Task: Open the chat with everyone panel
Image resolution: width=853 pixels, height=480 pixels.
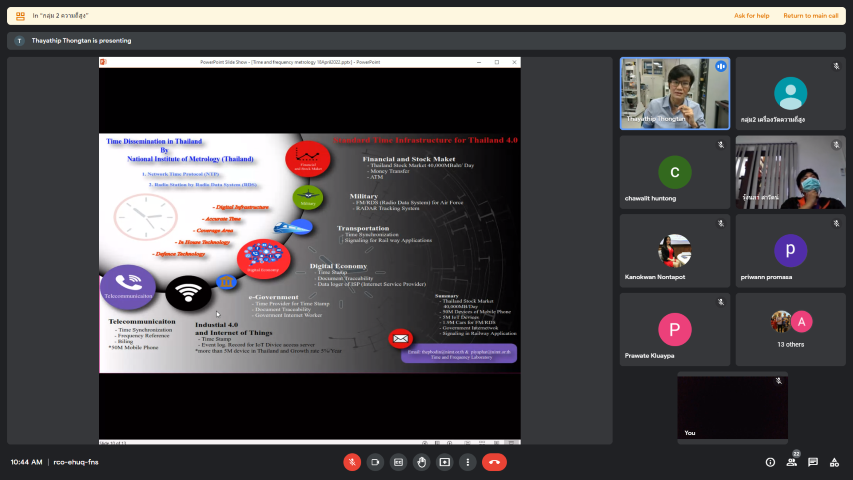Action: tap(813, 462)
